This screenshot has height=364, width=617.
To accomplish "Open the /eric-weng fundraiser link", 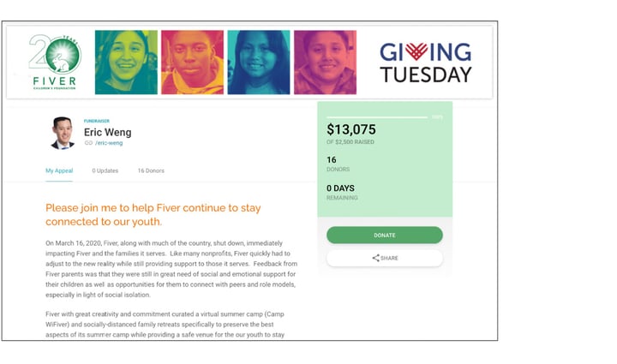I will point(109,143).
